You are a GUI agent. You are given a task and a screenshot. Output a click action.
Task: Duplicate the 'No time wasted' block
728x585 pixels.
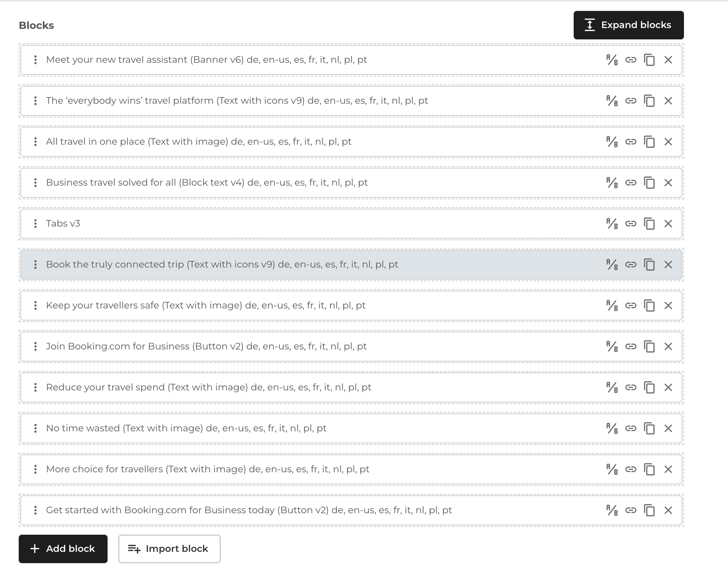(649, 429)
